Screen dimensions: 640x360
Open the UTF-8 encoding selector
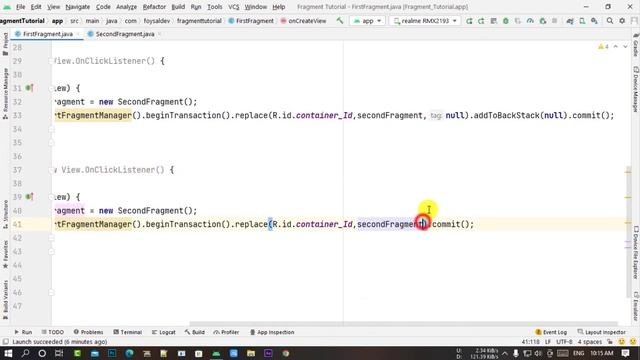tap(564, 342)
